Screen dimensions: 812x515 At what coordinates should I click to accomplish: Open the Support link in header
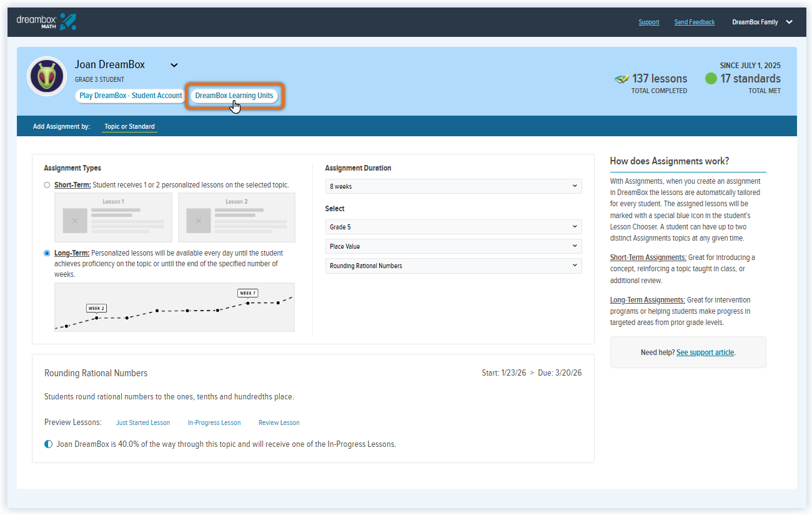coord(649,22)
